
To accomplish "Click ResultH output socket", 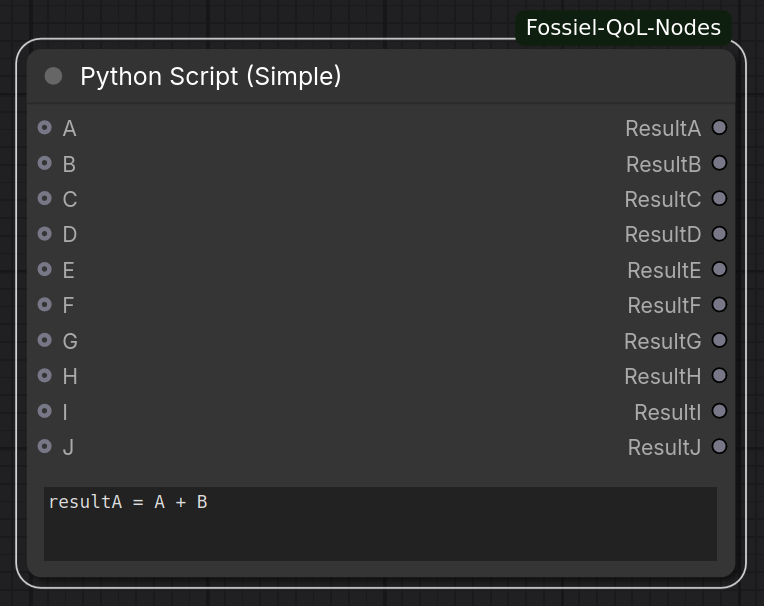I will (719, 376).
